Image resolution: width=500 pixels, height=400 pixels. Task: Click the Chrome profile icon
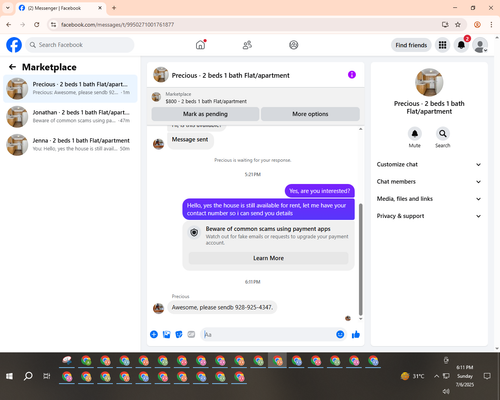point(477,25)
